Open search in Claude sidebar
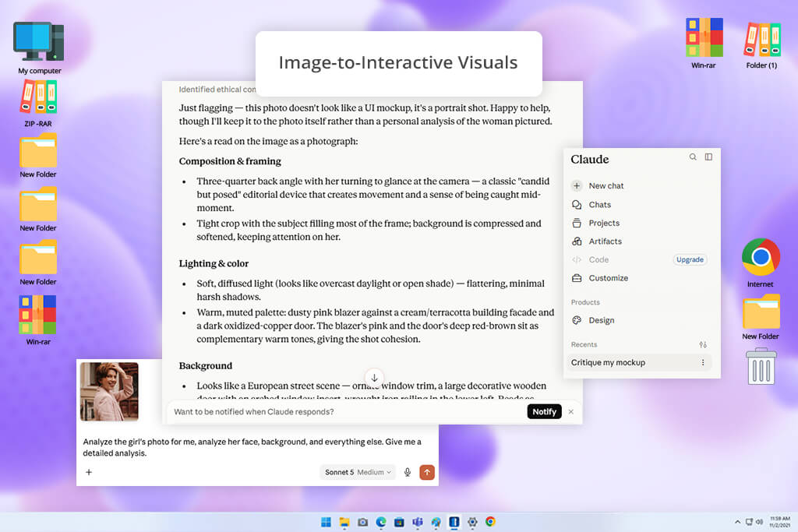Screen dimensions: 798x532 [x=693, y=157]
